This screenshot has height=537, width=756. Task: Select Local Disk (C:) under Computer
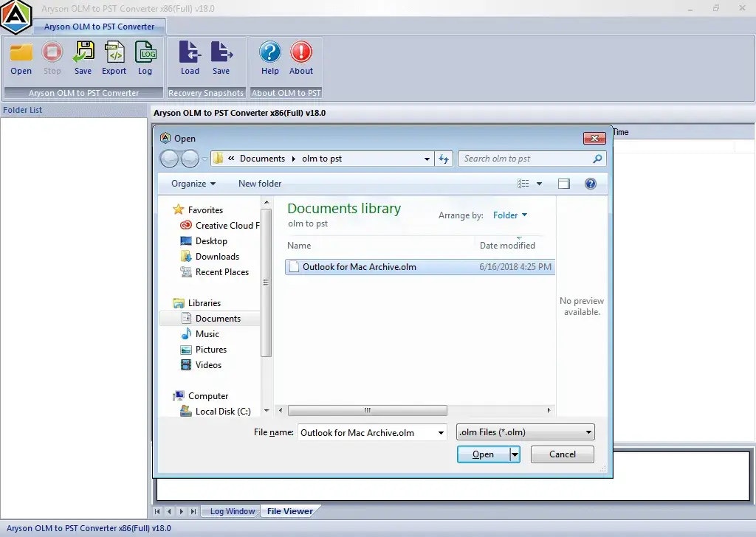[x=215, y=412]
